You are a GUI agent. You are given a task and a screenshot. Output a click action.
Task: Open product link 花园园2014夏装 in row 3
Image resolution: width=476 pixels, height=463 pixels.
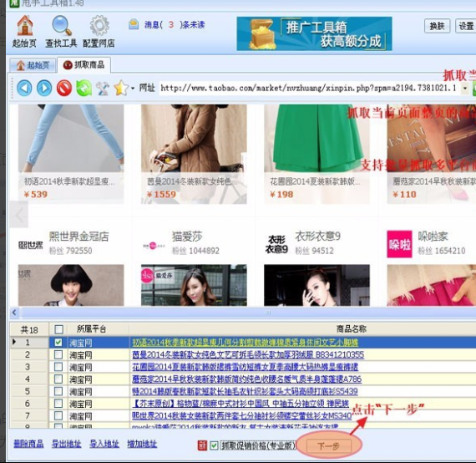246,367
